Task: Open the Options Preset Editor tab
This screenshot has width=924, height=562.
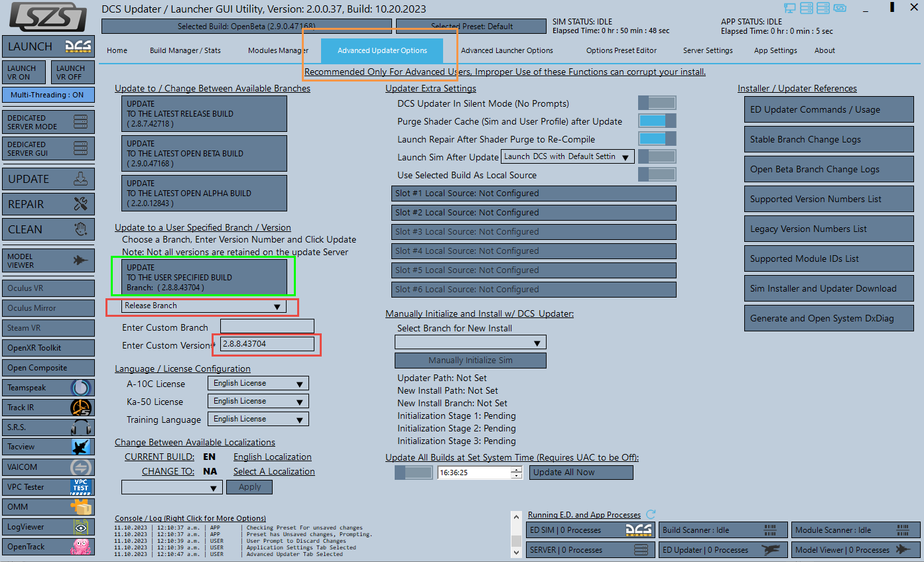Action: (622, 50)
